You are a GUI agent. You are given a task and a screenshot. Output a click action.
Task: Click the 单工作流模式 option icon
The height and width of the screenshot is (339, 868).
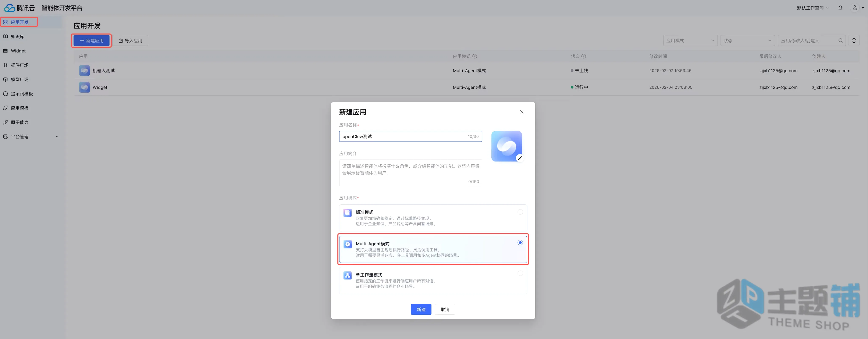(x=347, y=275)
